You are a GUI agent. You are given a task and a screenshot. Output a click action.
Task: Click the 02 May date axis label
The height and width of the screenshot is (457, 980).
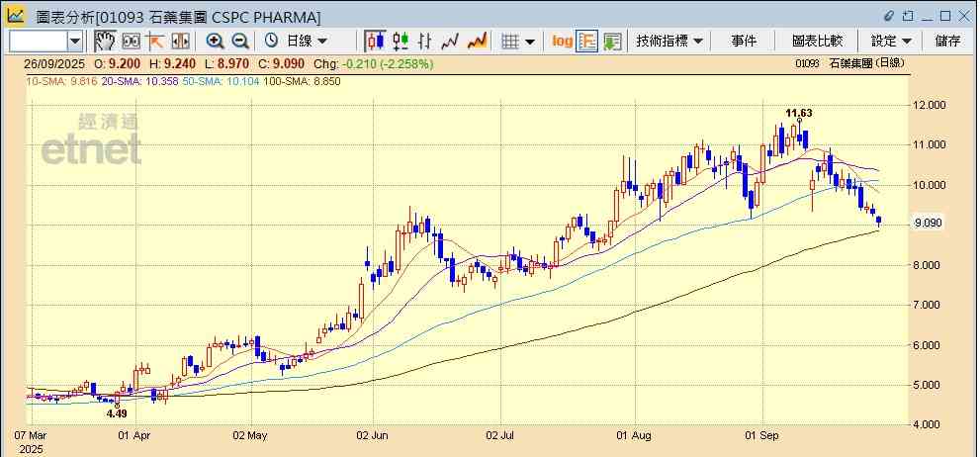250,435
